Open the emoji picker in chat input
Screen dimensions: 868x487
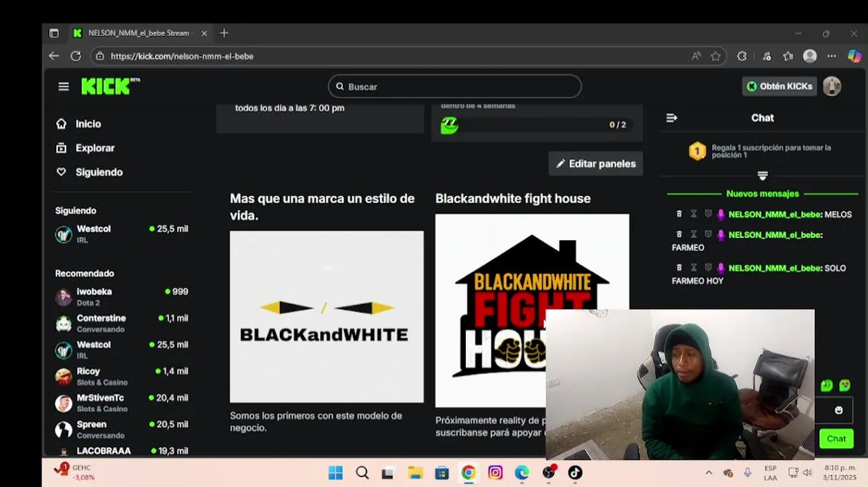click(839, 410)
